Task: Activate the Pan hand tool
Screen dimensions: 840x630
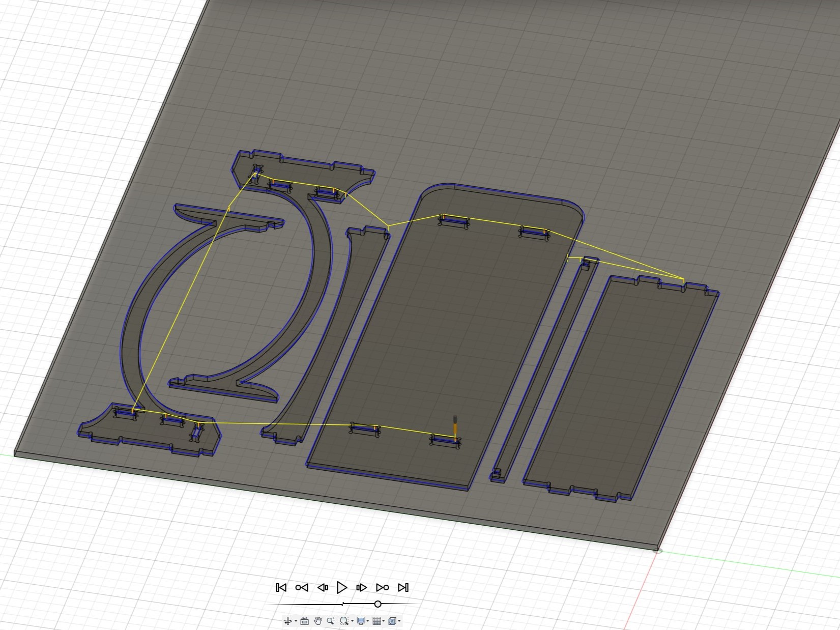Action: (x=318, y=621)
